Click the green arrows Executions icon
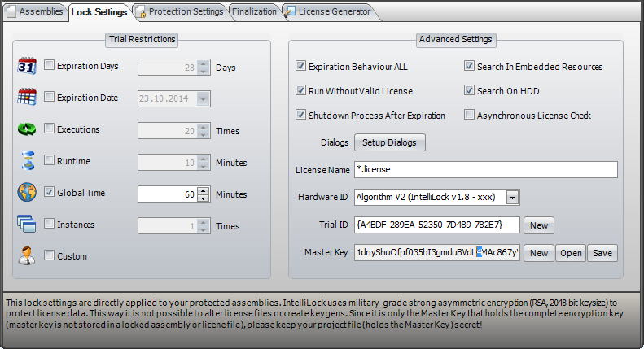This screenshot has width=644, height=349. [26, 129]
